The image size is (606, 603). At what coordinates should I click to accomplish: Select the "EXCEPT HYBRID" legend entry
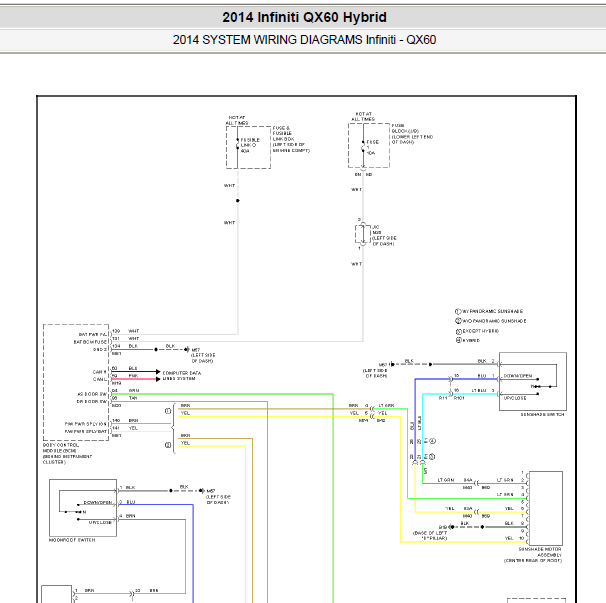coord(481,331)
